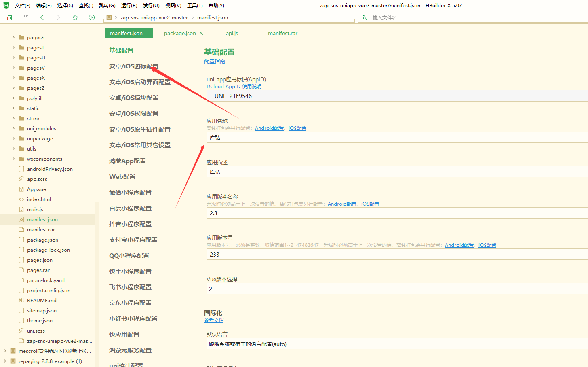Select 安卓/iOS图标配置 section
588x367 pixels.
tap(134, 66)
